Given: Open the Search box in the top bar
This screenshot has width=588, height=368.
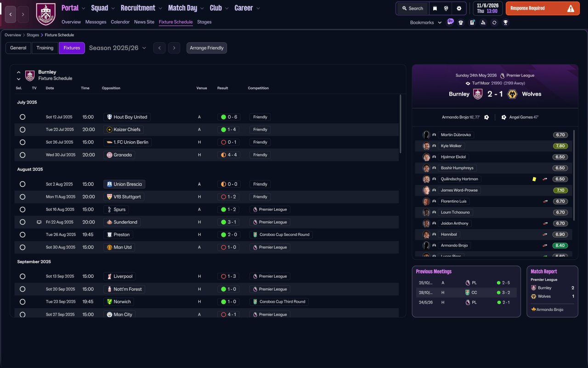Looking at the screenshot, I should [412, 8].
